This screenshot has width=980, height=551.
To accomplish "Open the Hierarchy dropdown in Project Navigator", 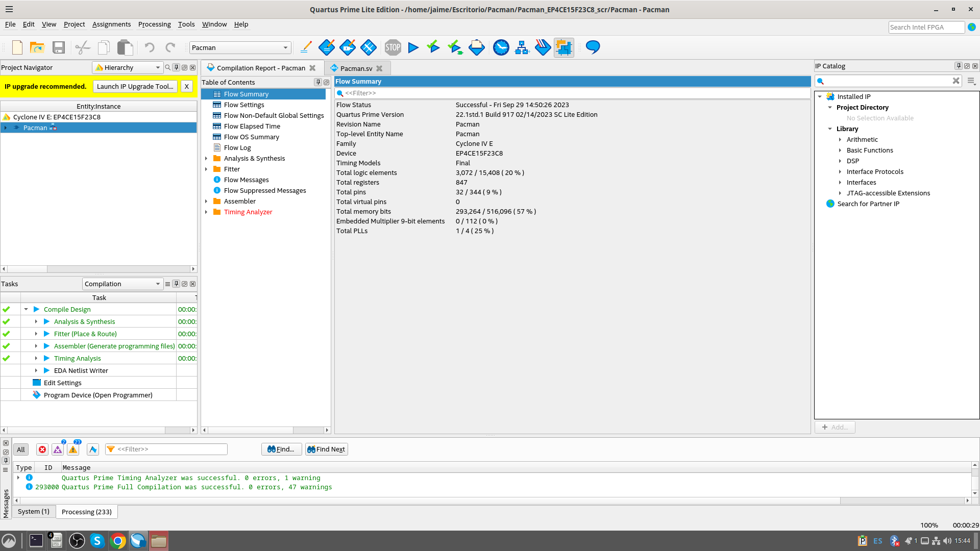I will tap(128, 67).
